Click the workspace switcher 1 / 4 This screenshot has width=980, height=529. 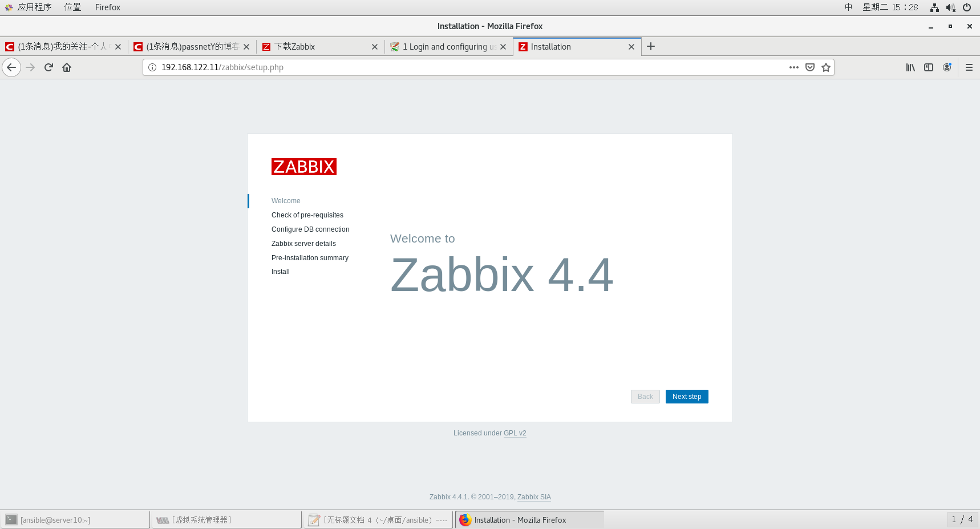click(x=963, y=519)
